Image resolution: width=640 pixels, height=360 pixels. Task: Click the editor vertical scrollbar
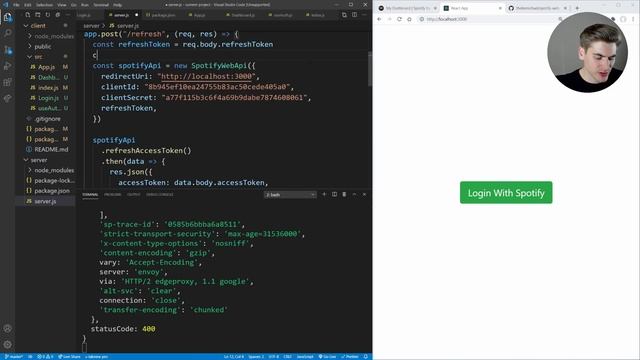pos(370,69)
